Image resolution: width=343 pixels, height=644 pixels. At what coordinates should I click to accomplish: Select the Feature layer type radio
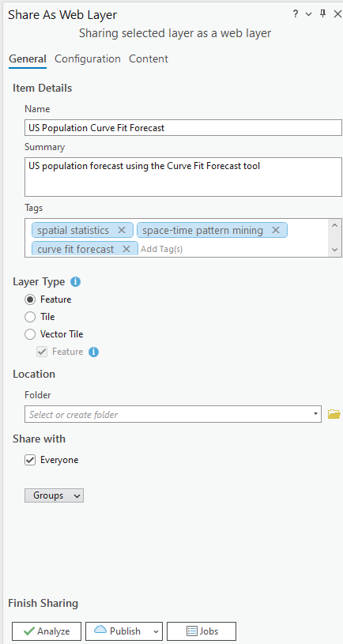30,299
